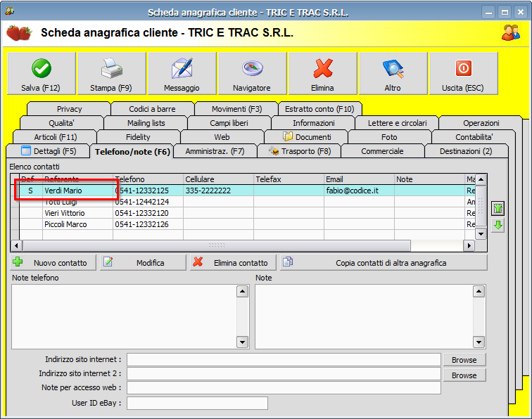Focus the Indirizzo sito internet 2 field
Screen dimensions: 532x419
point(284,373)
